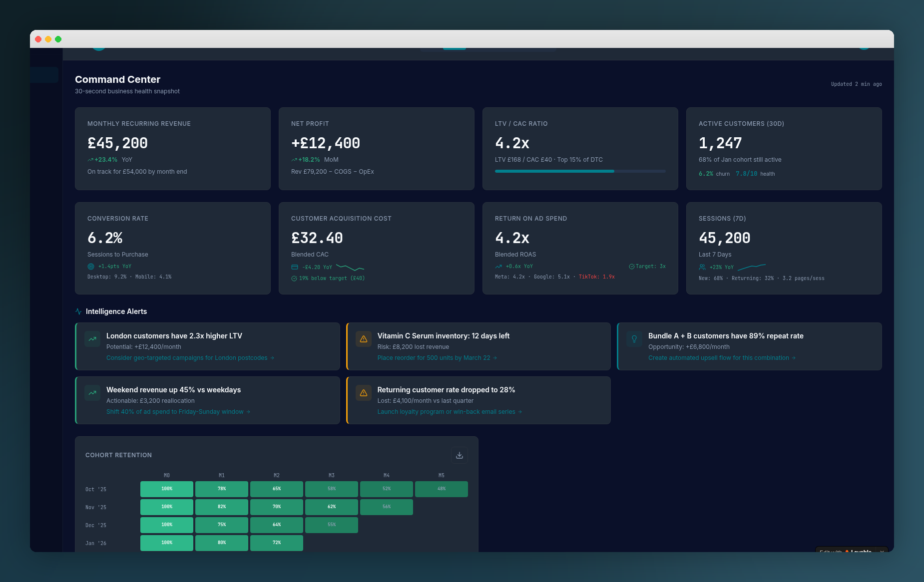Select the Nov '25 M3 cell showing 62%

332,507
